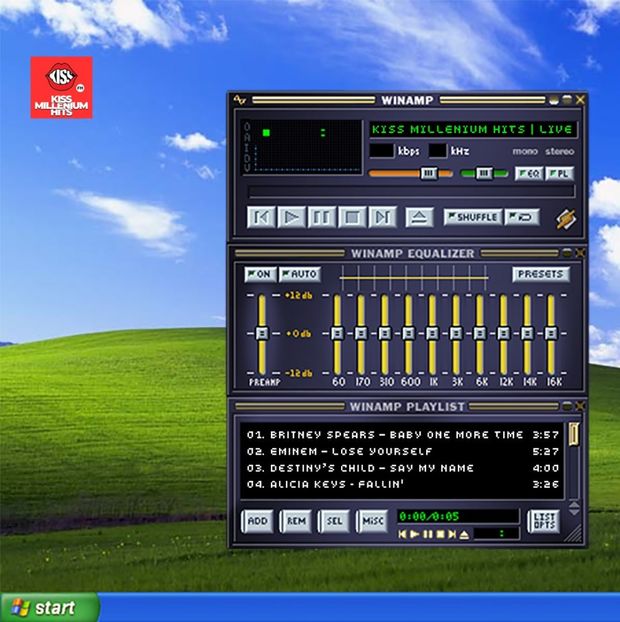This screenshot has height=622, width=620.
Task: Toggle the equalizer ON button
Action: click(260, 274)
